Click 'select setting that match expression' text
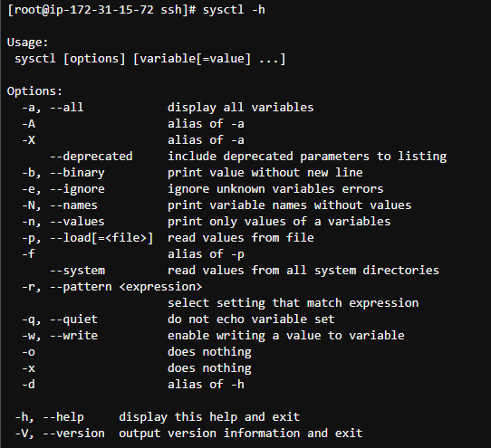 (294, 303)
